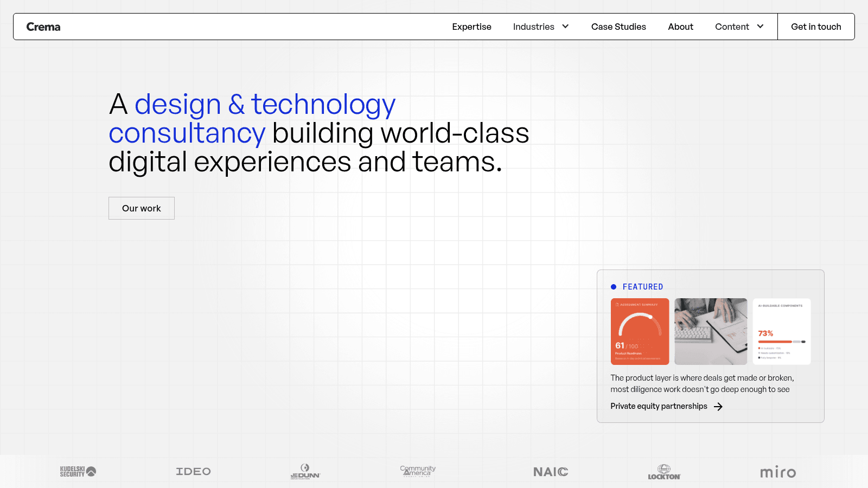
Task: Click the Lockton logo
Action: coord(664,472)
